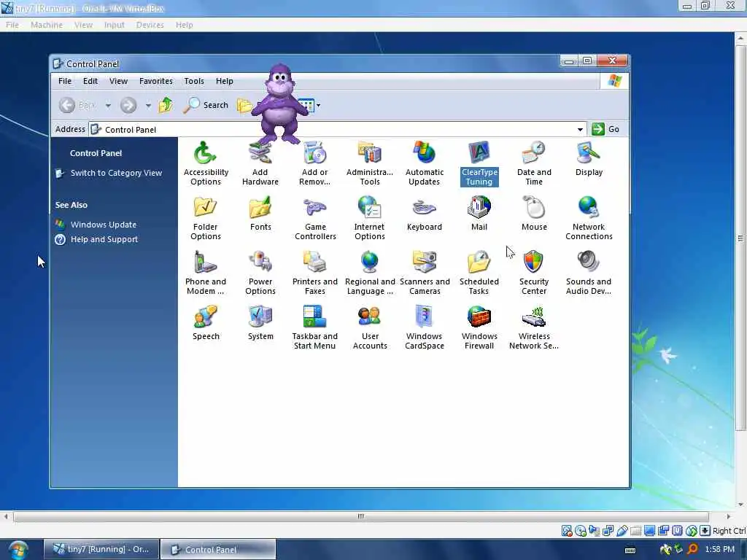
Task: Open the File menu in Control Panel
Action: point(65,81)
